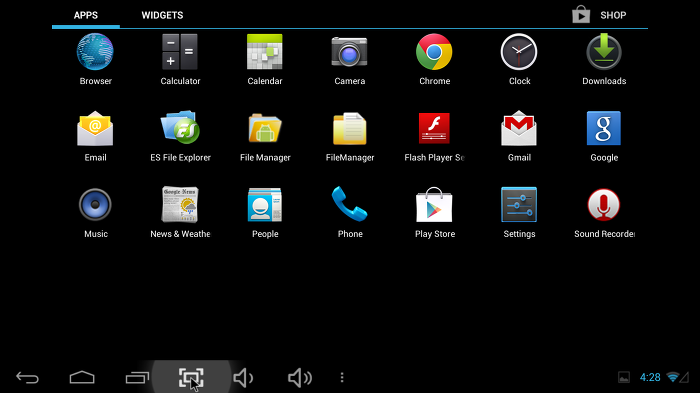
Task: Open the Calendar app
Action: (265, 52)
